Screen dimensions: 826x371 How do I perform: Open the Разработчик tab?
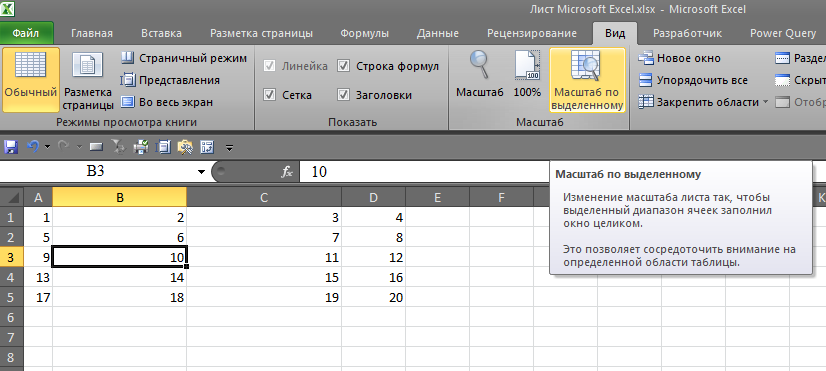pos(687,33)
